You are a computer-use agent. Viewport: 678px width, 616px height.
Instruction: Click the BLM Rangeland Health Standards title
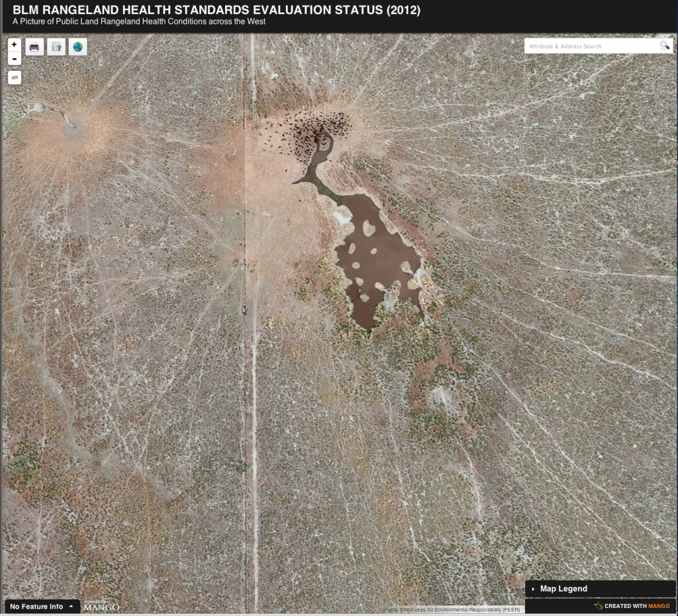(x=217, y=10)
